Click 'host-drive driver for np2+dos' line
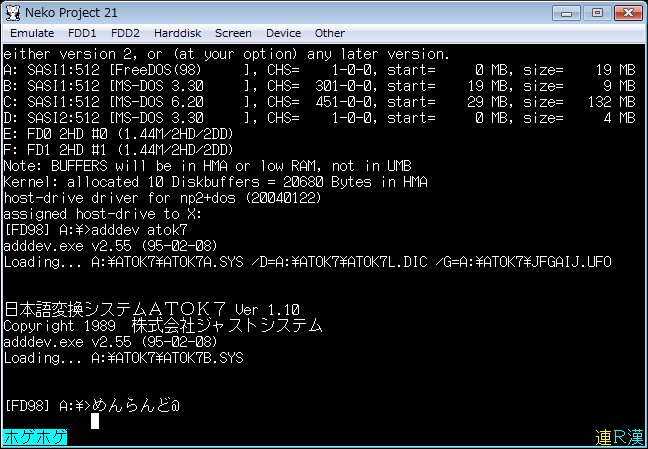648x449 pixels. [x=162, y=198]
